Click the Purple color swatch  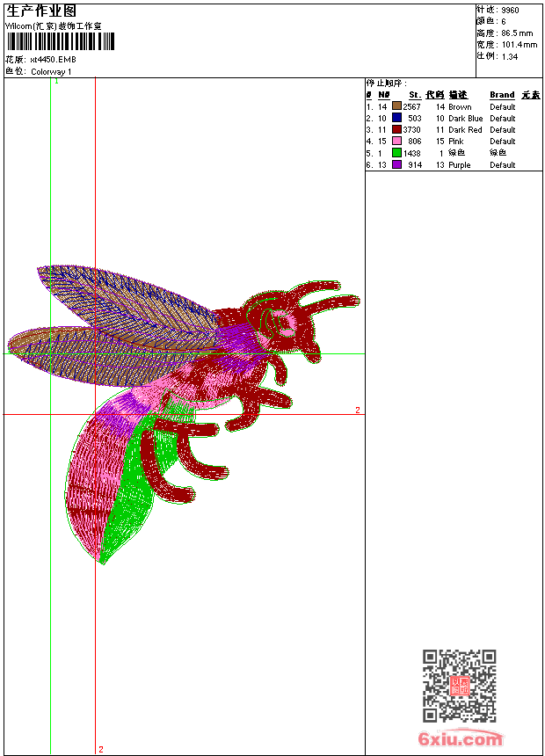tap(397, 164)
